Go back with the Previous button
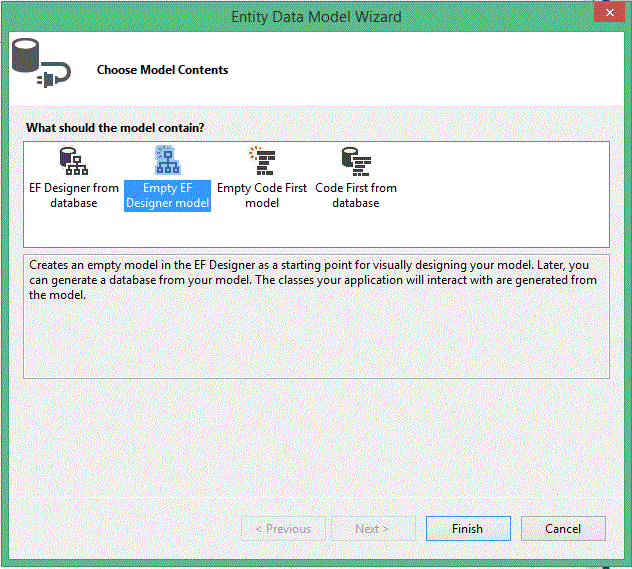 pyautogui.click(x=283, y=528)
